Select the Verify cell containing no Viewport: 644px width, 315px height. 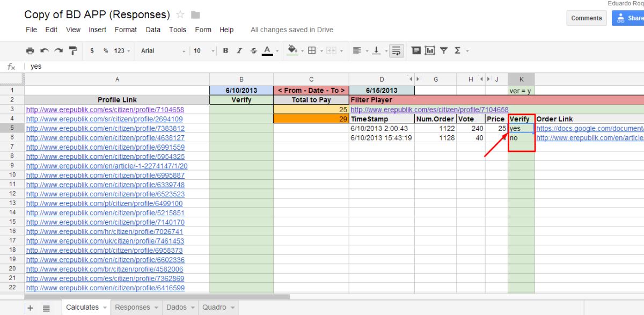521,138
